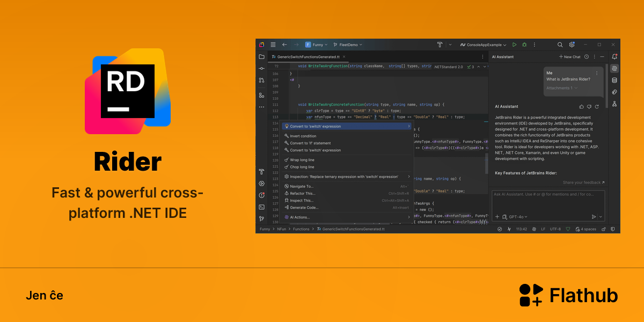Click the back navigation arrow

pos(284,45)
